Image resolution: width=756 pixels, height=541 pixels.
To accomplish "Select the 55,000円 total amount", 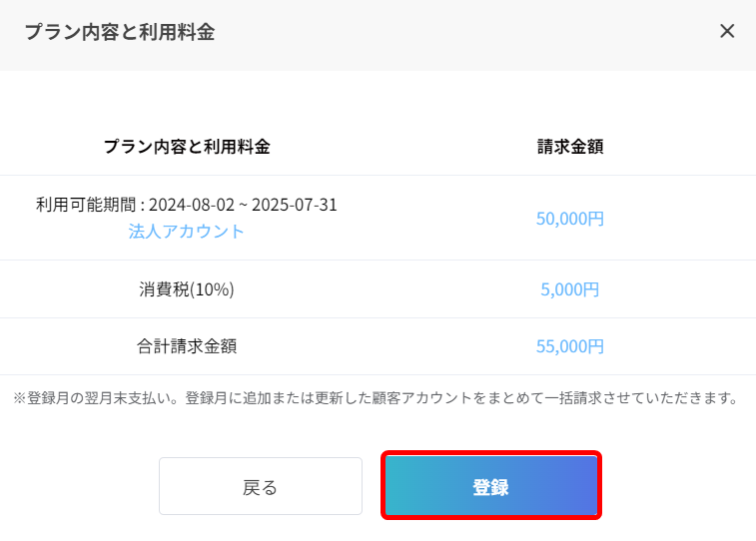I will click(x=570, y=346).
